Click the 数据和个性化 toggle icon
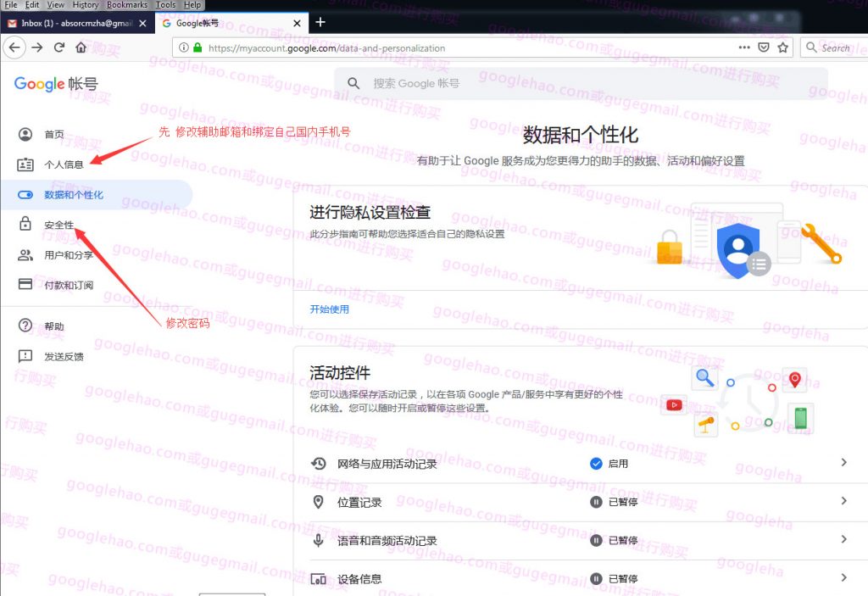This screenshot has width=868, height=596. (x=25, y=195)
